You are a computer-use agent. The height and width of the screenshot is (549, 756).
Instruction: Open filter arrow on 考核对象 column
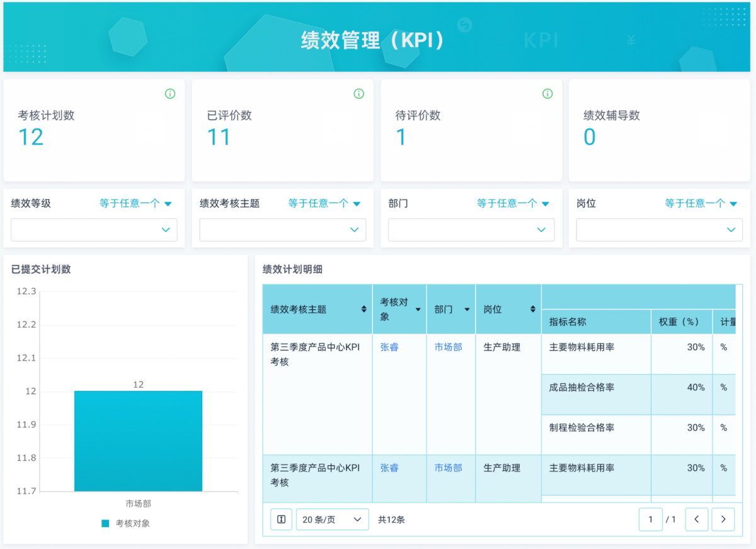tap(418, 309)
